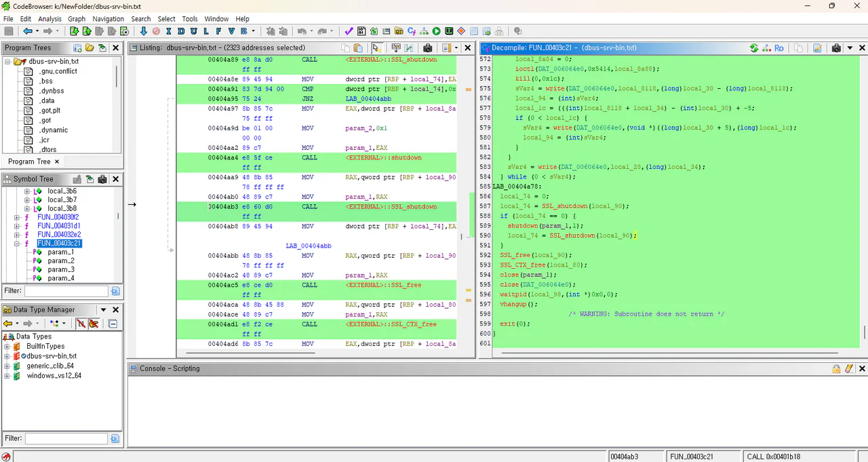Screen dimensions: 868x462
Task: Open Program Trees new tree view icon
Action: [77, 48]
